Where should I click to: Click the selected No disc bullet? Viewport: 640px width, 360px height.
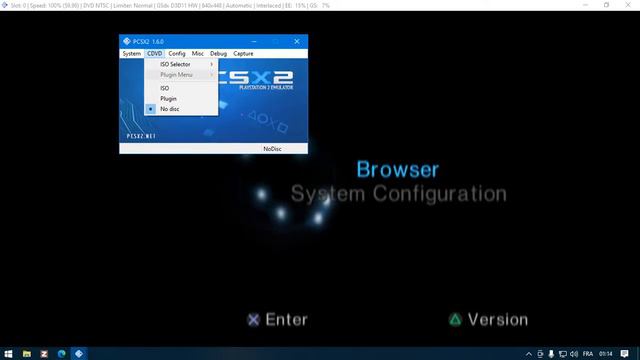pos(151,109)
